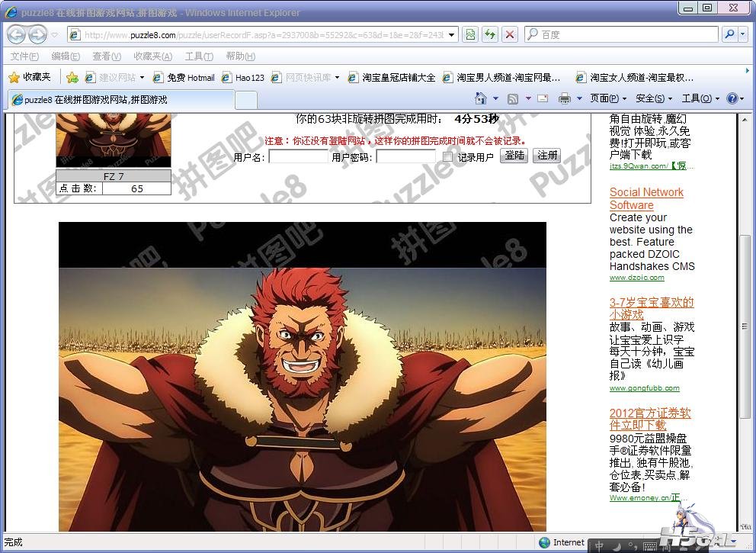Open the 2012官方证券软件立即下载 ad link
Image resolution: width=756 pixels, height=553 pixels.
coord(650,419)
